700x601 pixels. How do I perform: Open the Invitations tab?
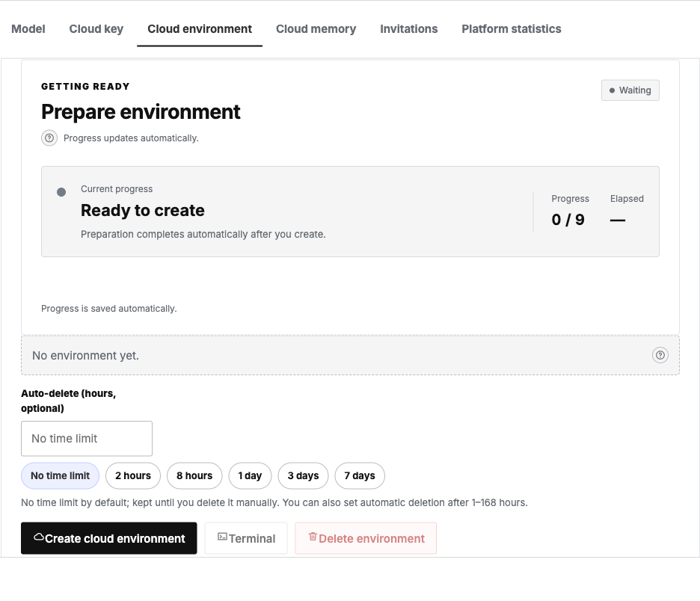tap(408, 29)
